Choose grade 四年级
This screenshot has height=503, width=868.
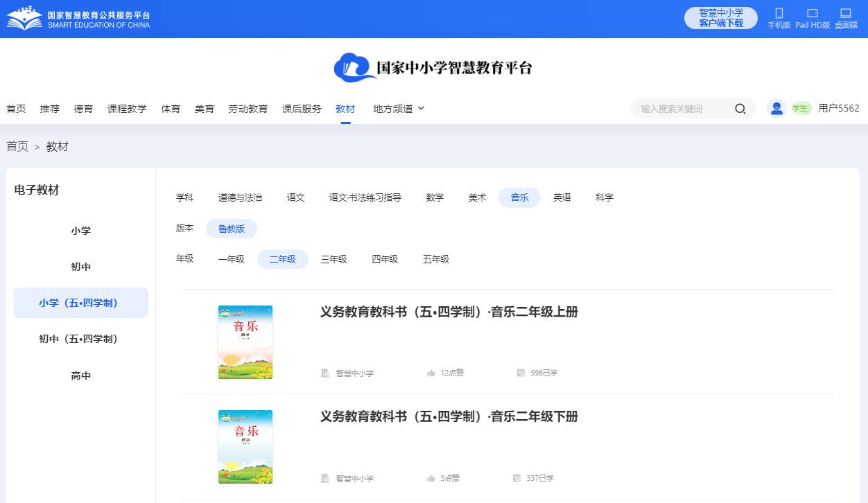point(385,259)
